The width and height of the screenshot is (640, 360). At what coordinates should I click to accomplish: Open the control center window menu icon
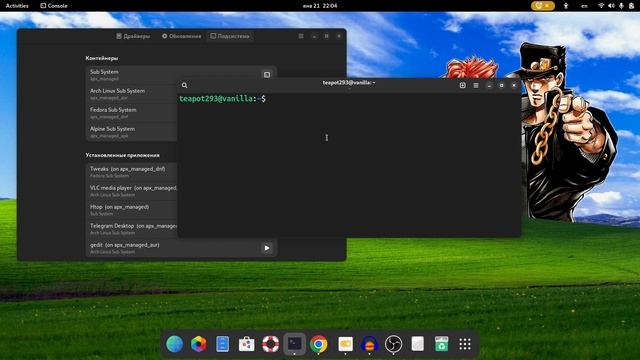(301, 36)
